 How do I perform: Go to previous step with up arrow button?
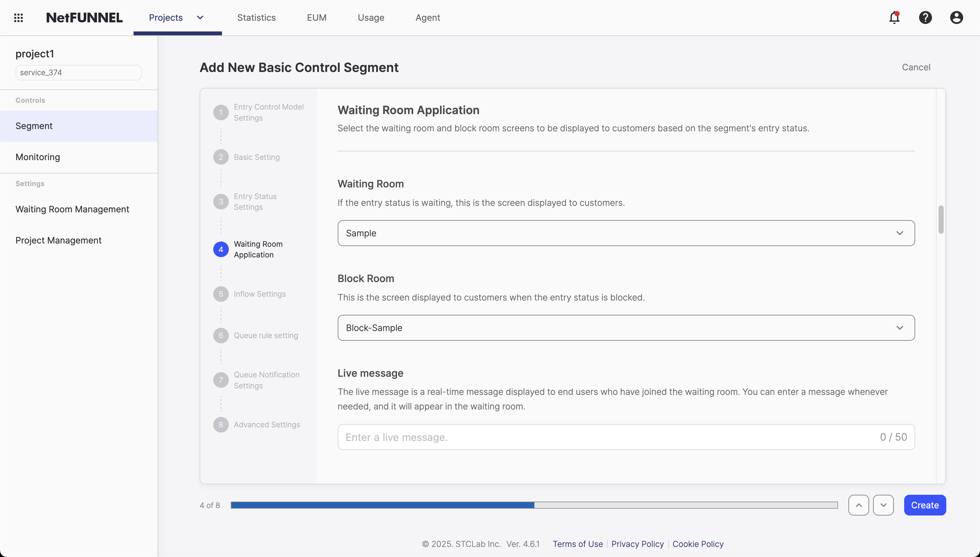(858, 505)
